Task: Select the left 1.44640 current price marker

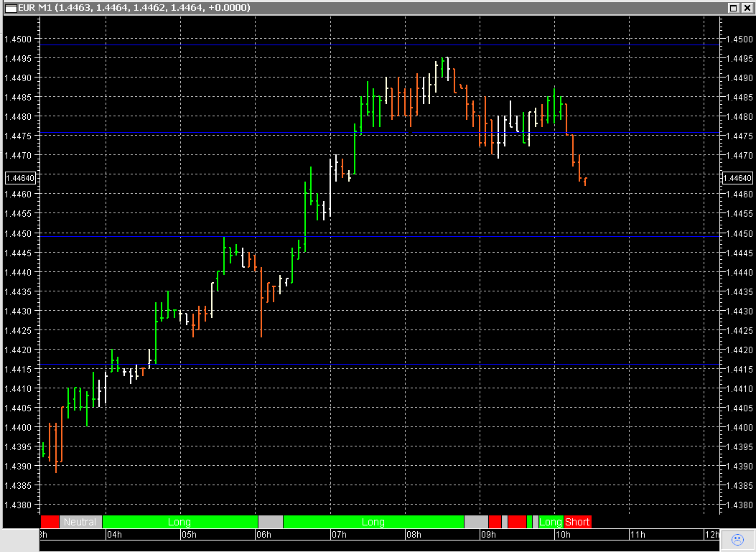Action: 19,178
